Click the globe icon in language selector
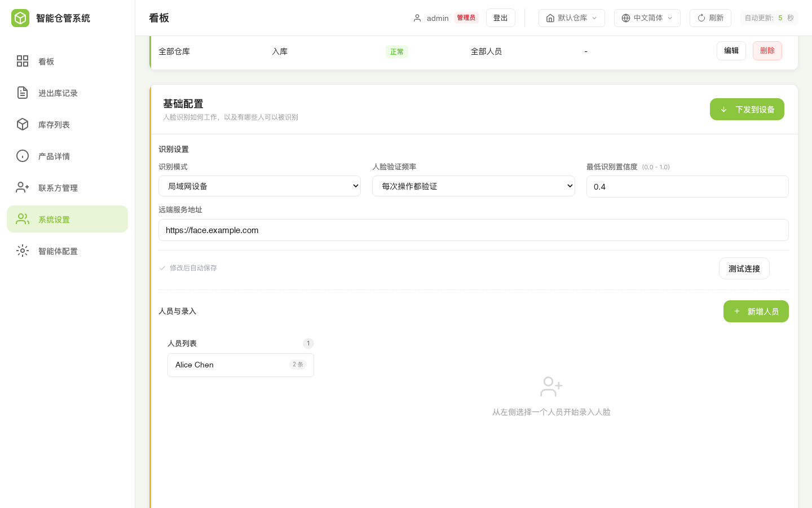812x508 pixels. [626, 18]
